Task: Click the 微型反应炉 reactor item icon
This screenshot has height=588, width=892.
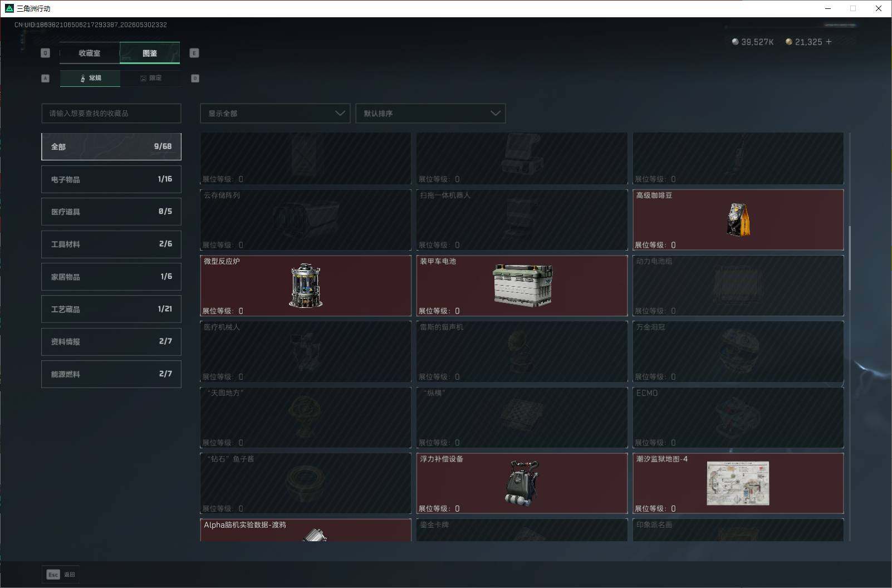Action: [306, 286]
